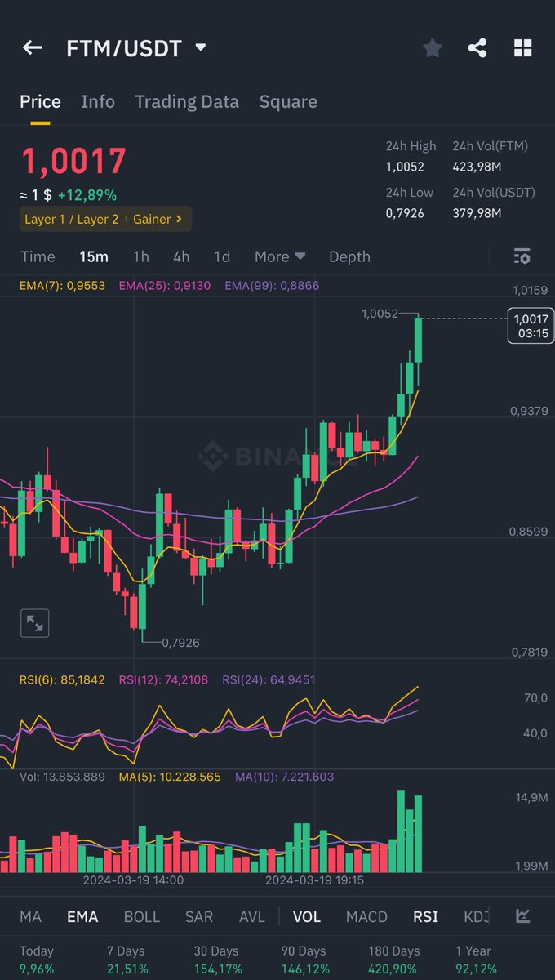Click the RSI(24): 64,9451 label
The height and width of the screenshot is (980, 555).
pos(269,679)
